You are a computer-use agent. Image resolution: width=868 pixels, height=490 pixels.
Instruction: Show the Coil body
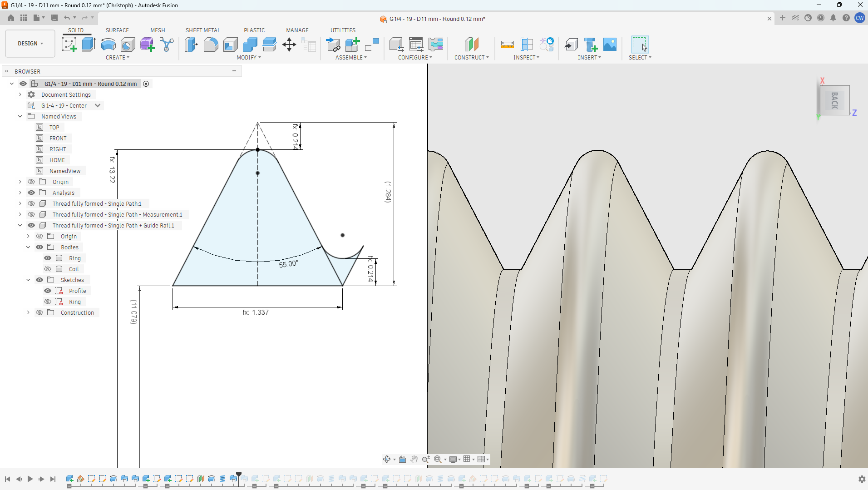[48, 269]
